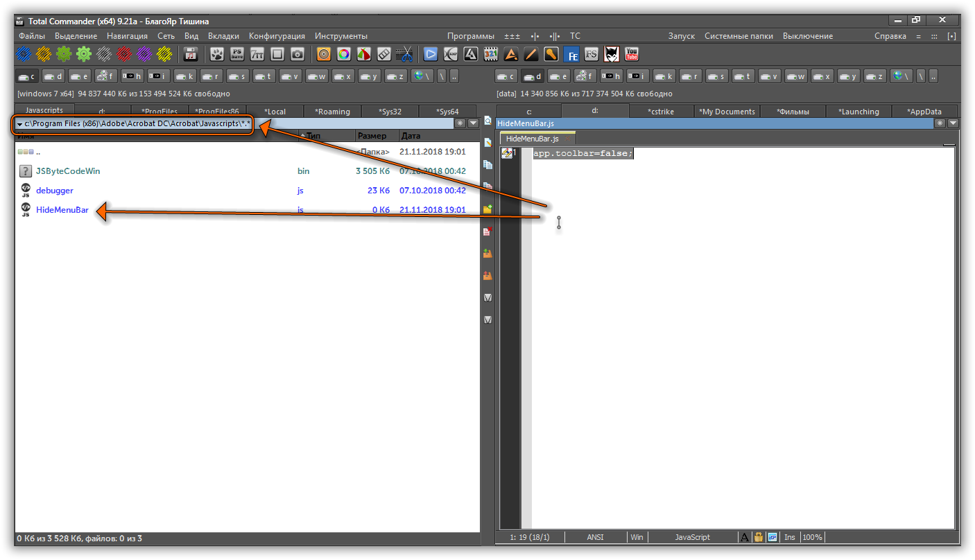Screen dimensions: 975x560
Task: Click the 7π toolbar icon
Action: [257, 53]
